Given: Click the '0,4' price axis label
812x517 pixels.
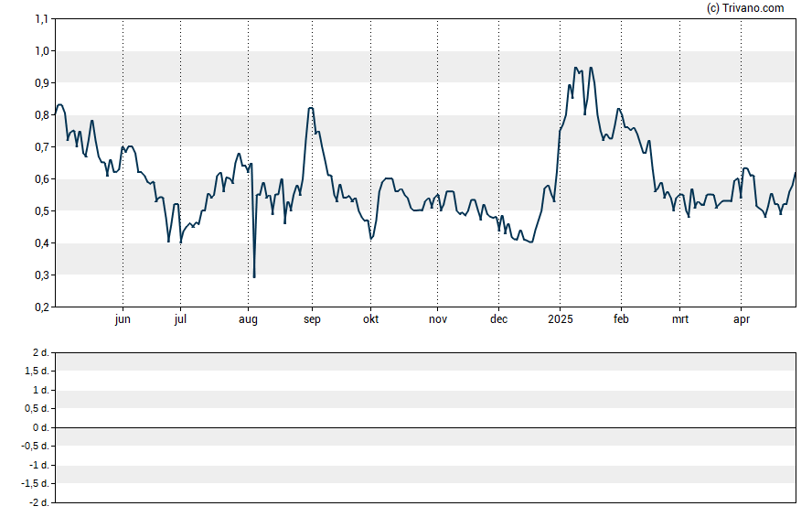Looking at the screenshot, I should tap(42, 243).
